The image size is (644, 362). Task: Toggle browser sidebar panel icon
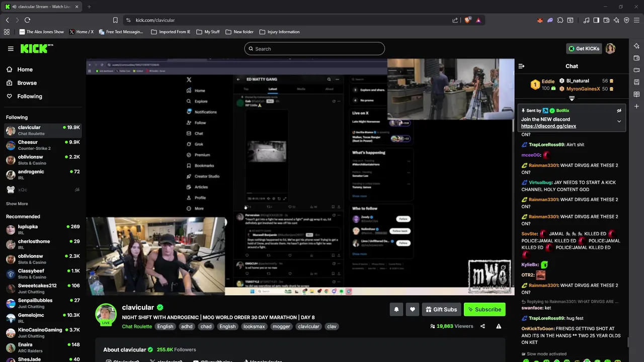pos(596,20)
